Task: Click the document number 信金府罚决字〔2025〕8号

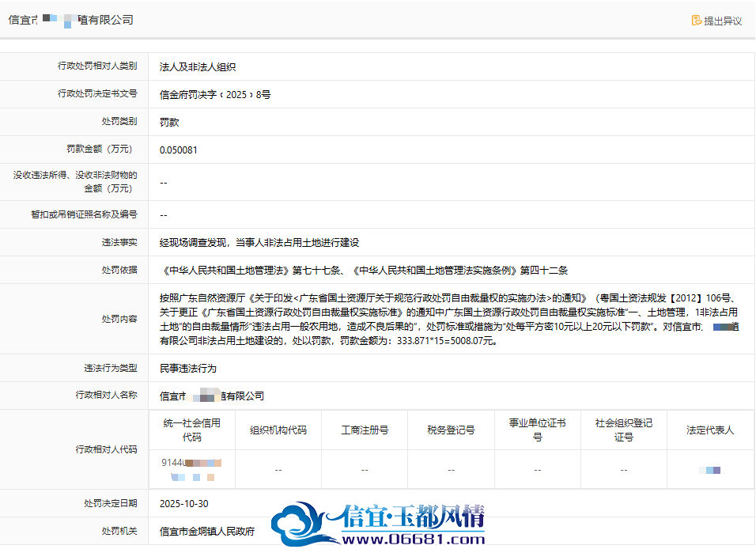Action: (215, 95)
